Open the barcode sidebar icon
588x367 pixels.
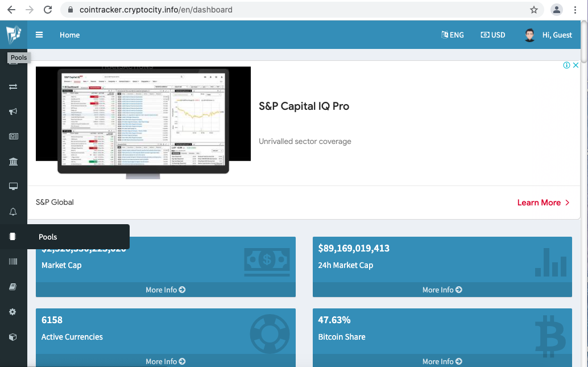pyautogui.click(x=13, y=262)
